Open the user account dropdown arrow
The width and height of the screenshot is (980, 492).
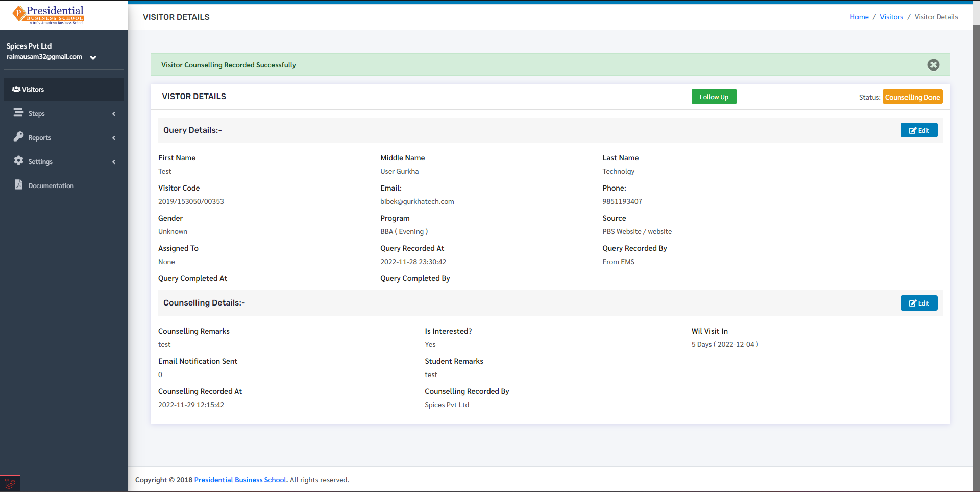(93, 57)
